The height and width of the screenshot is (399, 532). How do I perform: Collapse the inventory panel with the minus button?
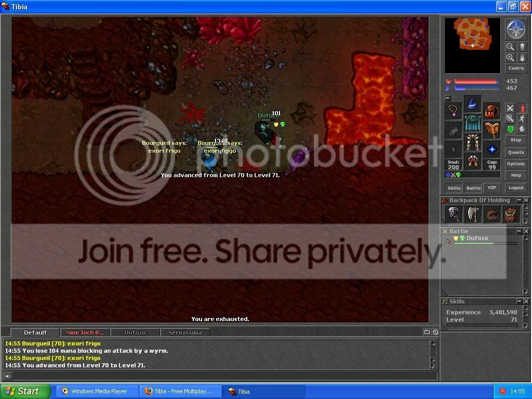[448, 98]
